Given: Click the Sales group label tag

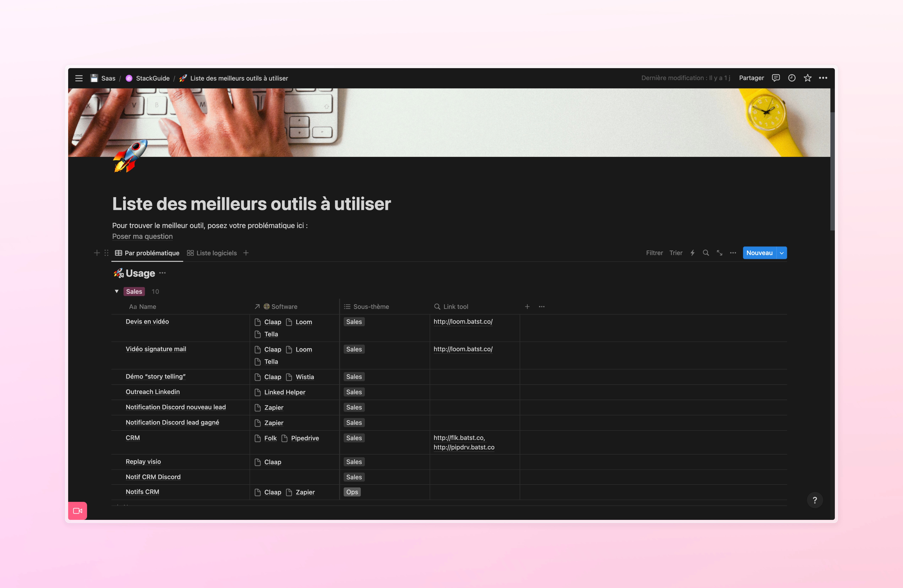Looking at the screenshot, I should (x=134, y=291).
